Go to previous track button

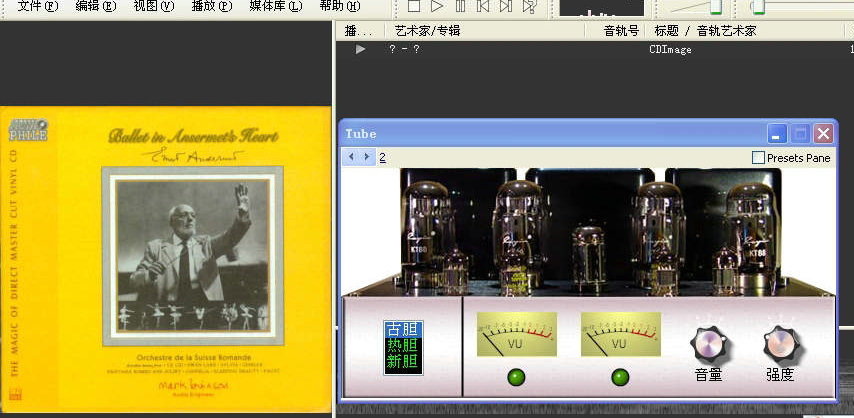coord(483,6)
